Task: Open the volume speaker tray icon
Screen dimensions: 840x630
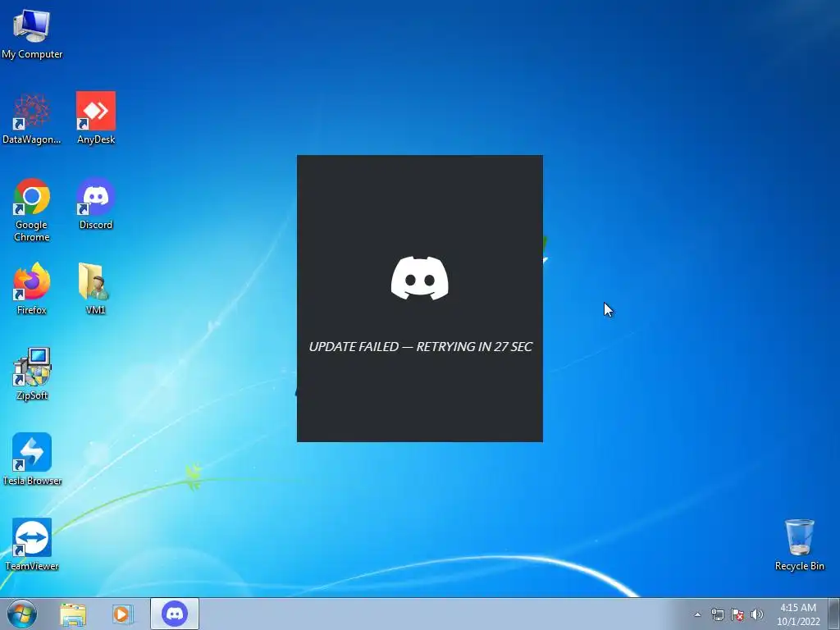Action: pyautogui.click(x=757, y=614)
